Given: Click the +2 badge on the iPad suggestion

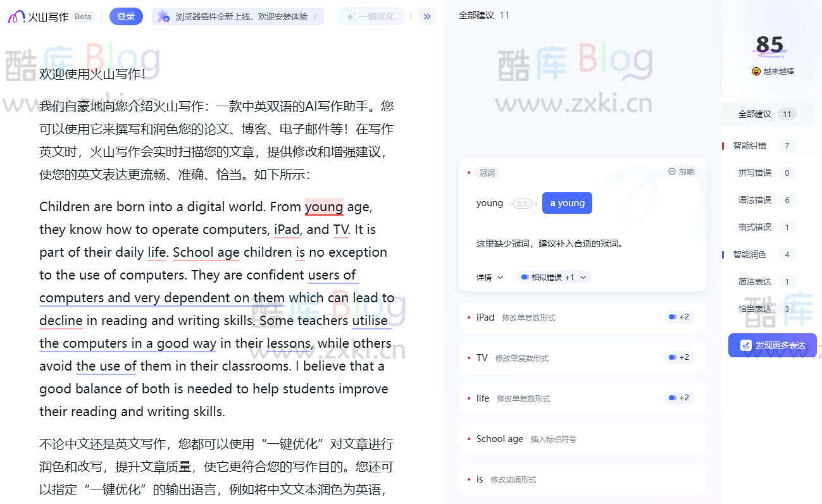Looking at the screenshot, I should [678, 316].
